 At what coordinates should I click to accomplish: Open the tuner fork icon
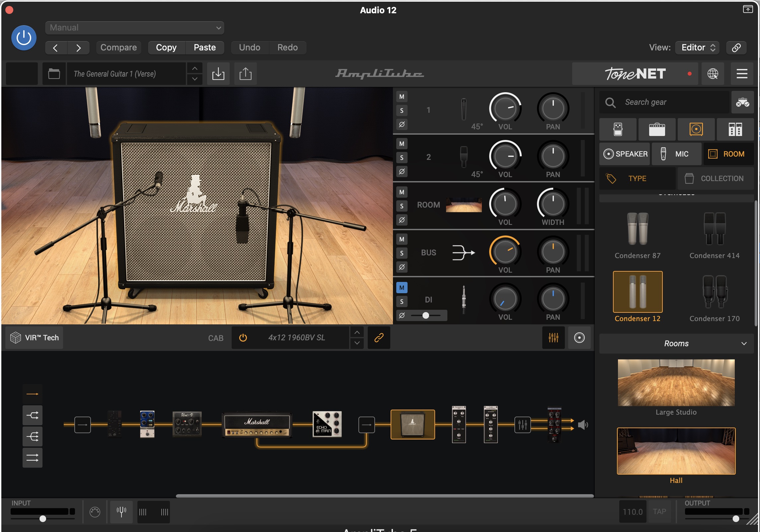coord(121,512)
